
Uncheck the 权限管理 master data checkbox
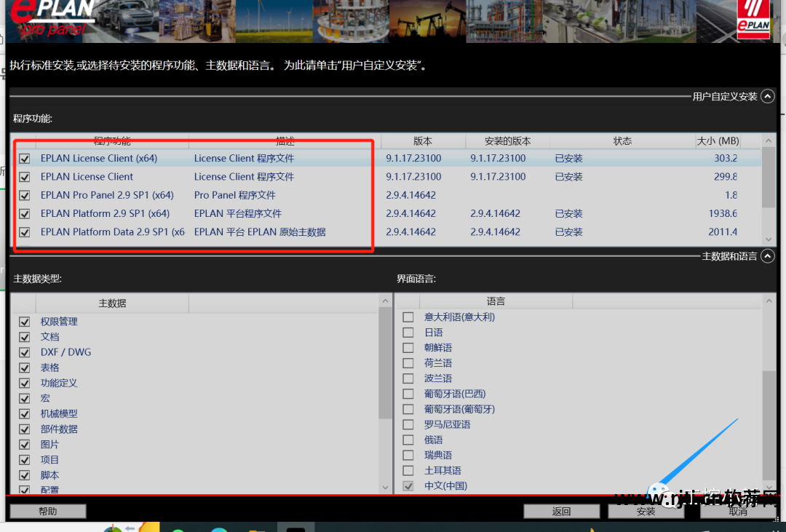(x=25, y=322)
